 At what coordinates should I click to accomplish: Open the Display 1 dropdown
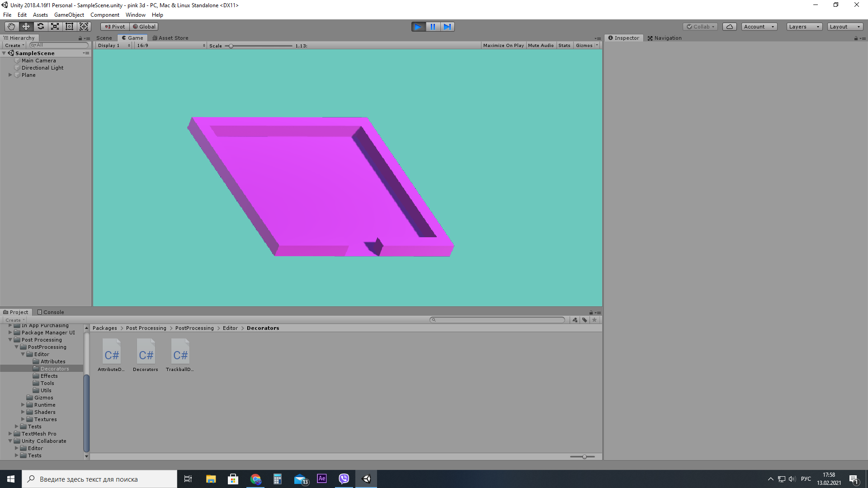(x=114, y=46)
